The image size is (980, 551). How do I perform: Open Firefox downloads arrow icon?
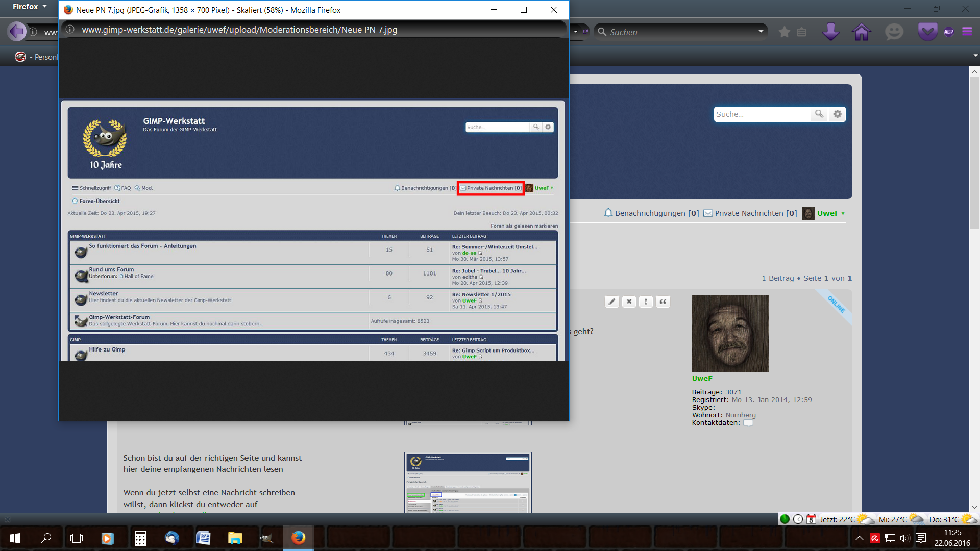tap(830, 32)
